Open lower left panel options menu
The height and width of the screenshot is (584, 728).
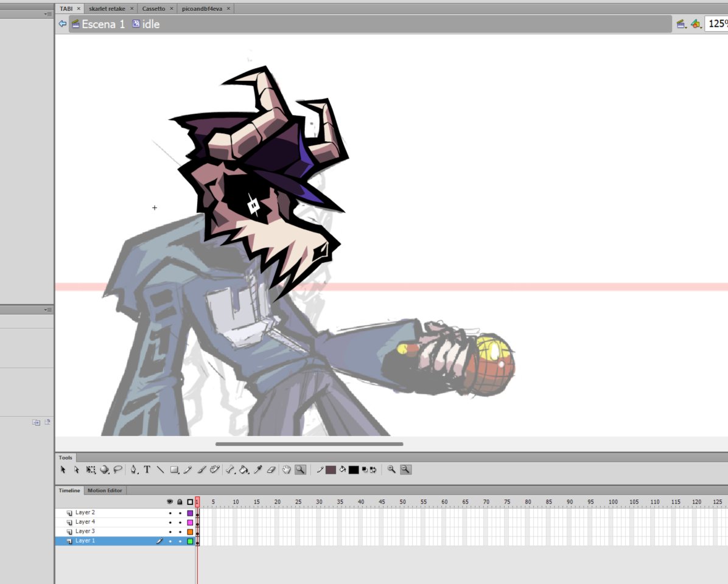tap(48, 310)
